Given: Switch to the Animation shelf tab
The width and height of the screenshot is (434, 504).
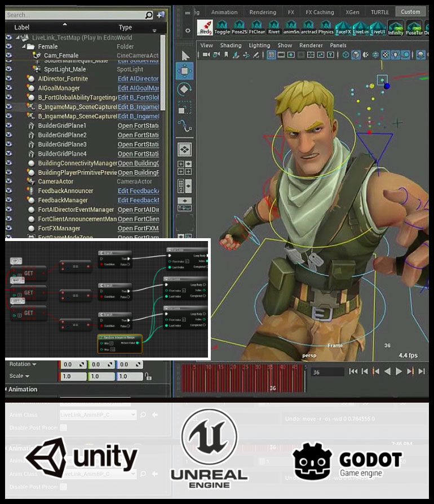Looking at the screenshot, I should pos(224,12).
